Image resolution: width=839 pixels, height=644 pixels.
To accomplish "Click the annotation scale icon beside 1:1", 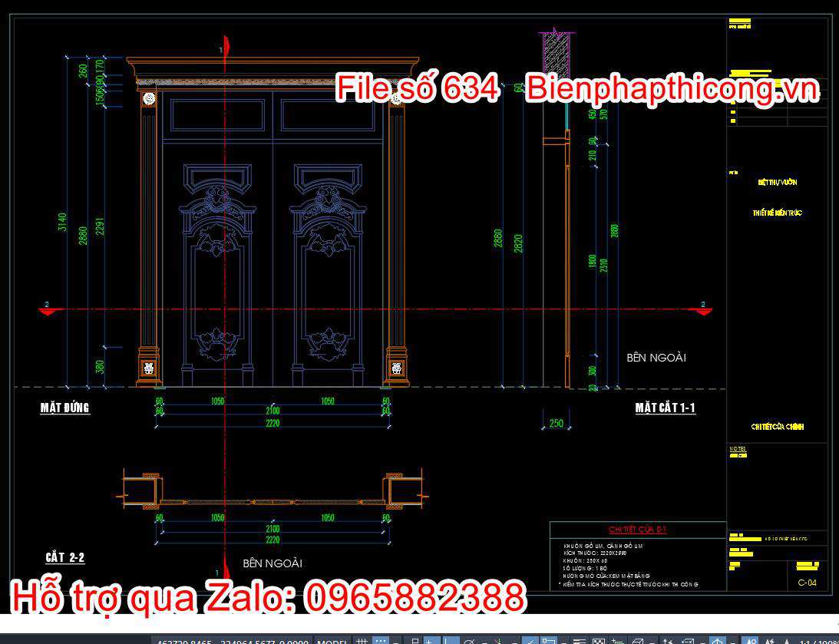I will [x=787, y=641].
